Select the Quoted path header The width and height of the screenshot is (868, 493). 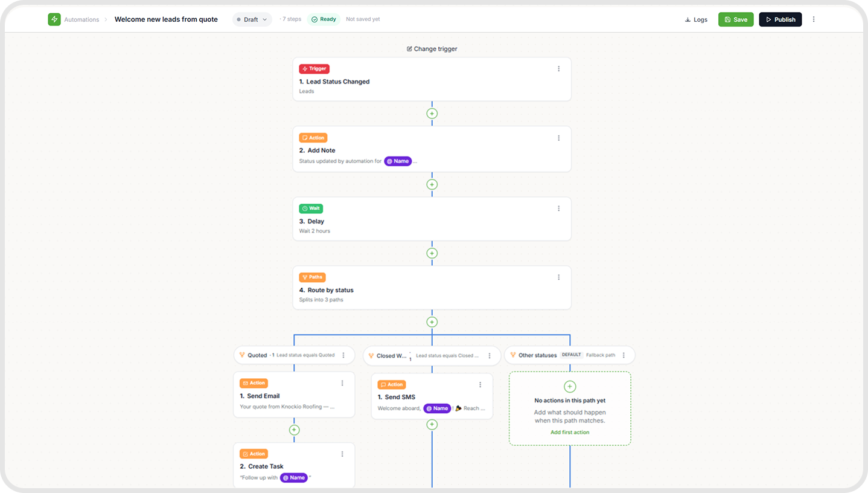tap(294, 355)
